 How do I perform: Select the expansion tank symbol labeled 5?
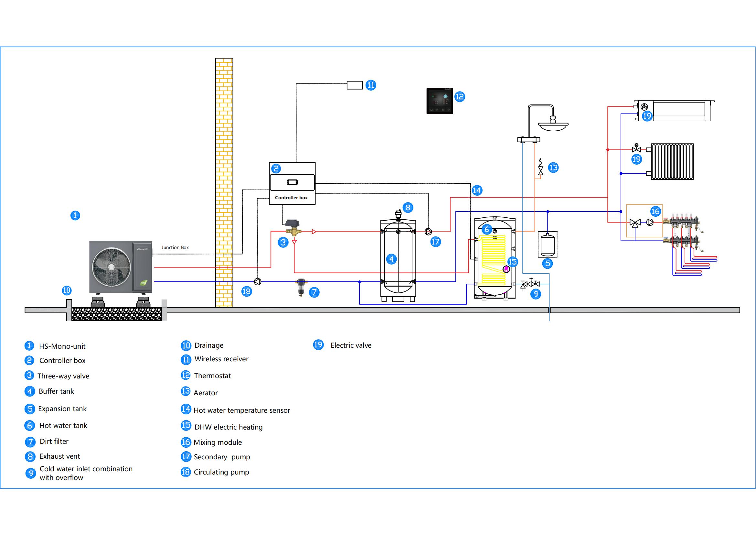pos(547,245)
